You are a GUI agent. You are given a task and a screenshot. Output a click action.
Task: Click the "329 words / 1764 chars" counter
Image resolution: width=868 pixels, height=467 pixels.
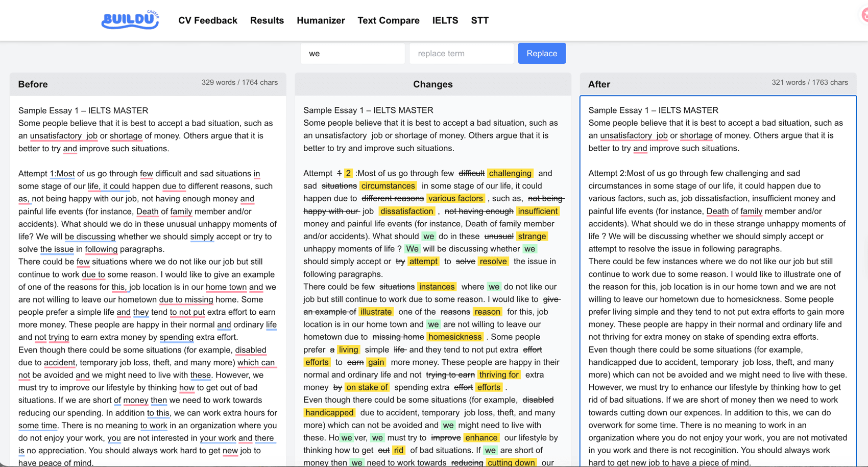click(239, 82)
